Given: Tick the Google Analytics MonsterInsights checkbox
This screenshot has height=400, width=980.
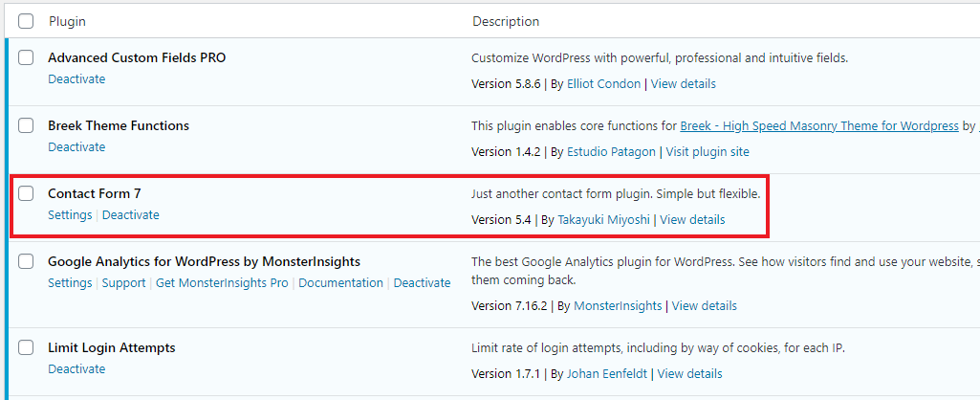Looking at the screenshot, I should coord(26,261).
